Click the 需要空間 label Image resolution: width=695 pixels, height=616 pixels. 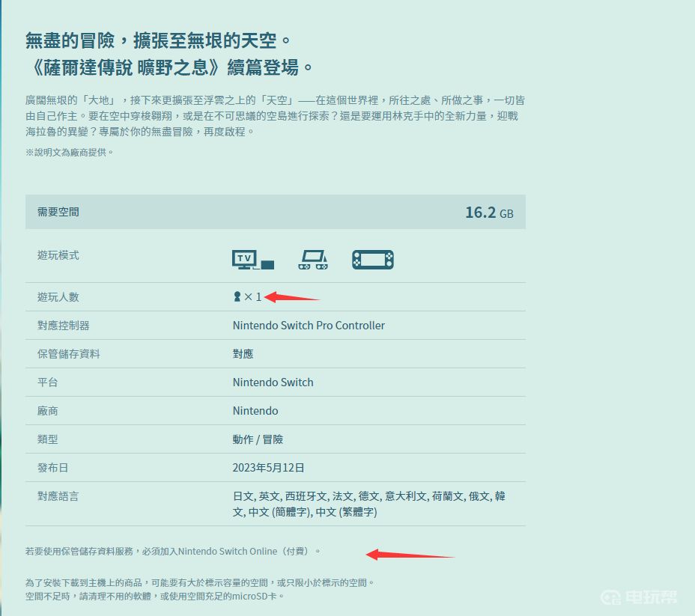pyautogui.click(x=58, y=212)
